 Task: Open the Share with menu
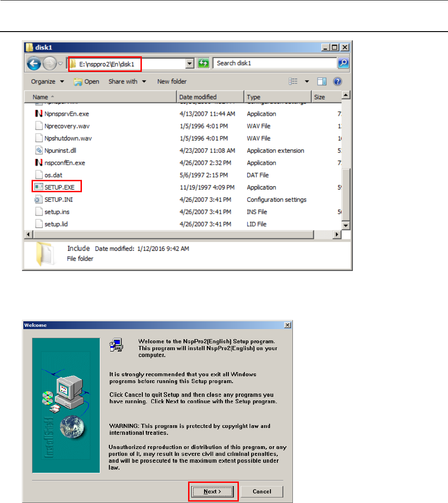pyautogui.click(x=127, y=81)
